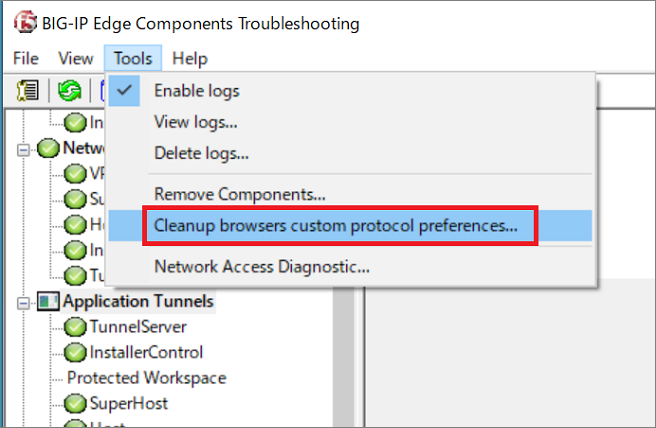Toggle the Enable logs checkmark
Image resolution: width=656 pixels, height=428 pixels.
pyautogui.click(x=124, y=90)
